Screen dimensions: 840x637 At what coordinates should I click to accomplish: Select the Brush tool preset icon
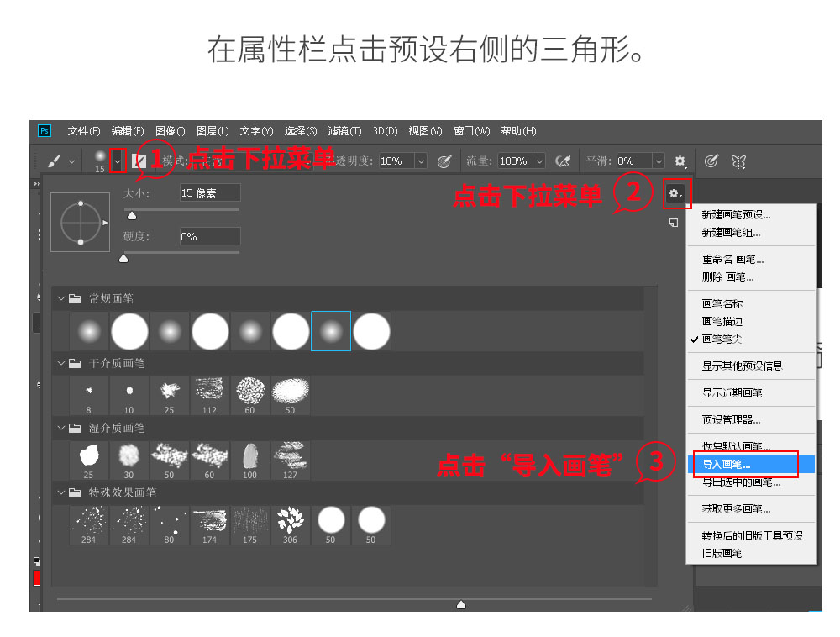(54, 161)
